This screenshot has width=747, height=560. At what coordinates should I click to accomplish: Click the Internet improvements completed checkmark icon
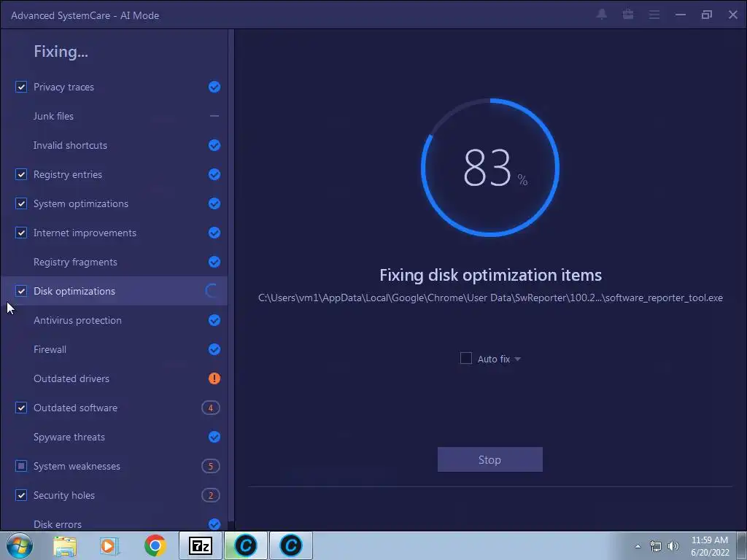pos(214,233)
